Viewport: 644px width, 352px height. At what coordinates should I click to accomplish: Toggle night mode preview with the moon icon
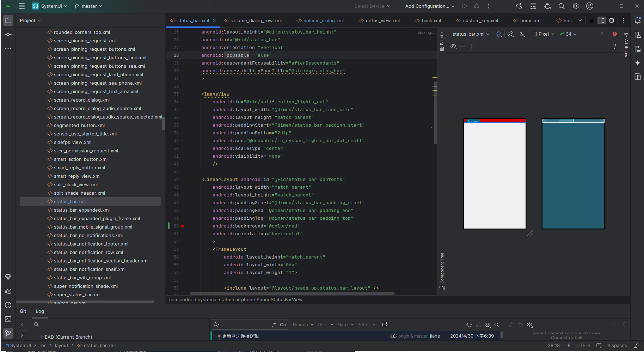(x=522, y=34)
